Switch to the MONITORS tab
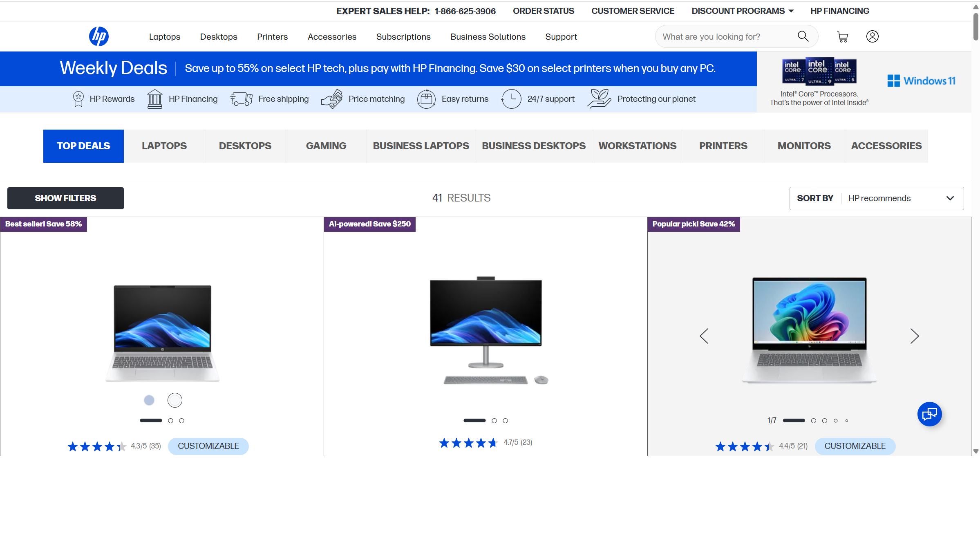 (804, 146)
